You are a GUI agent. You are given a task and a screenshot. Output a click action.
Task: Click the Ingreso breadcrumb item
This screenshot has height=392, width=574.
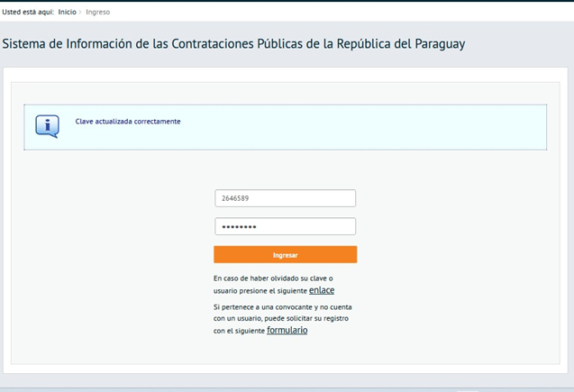[97, 12]
